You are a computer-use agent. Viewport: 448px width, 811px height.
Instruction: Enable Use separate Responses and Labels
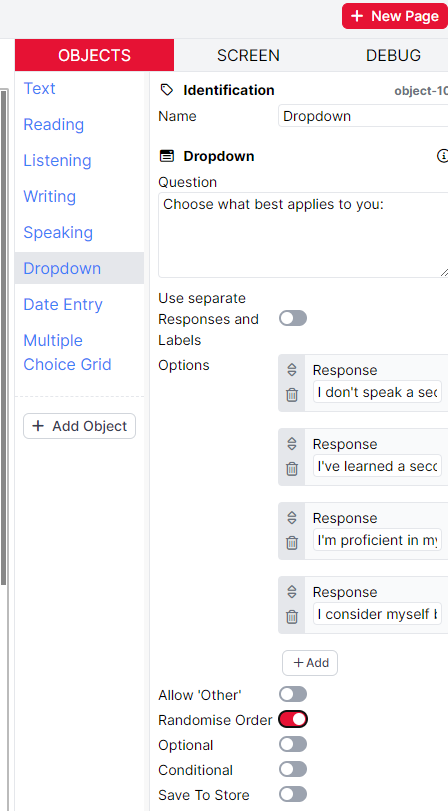pos(293,318)
